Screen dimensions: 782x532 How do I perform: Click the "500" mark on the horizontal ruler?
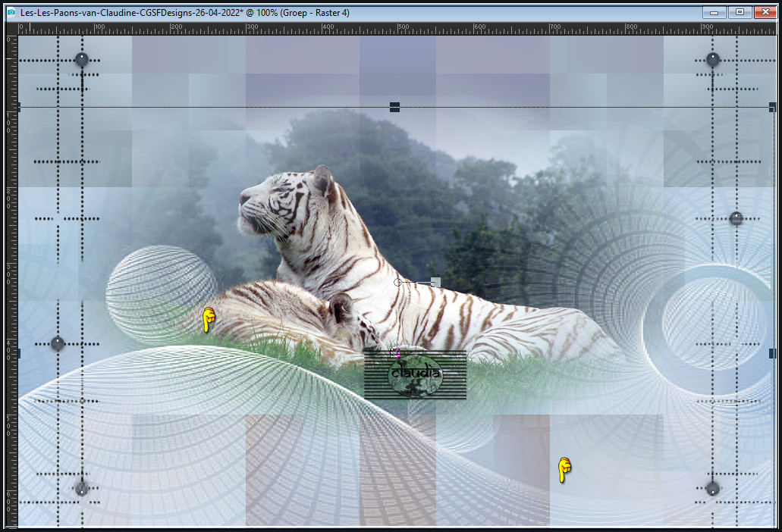(404, 27)
